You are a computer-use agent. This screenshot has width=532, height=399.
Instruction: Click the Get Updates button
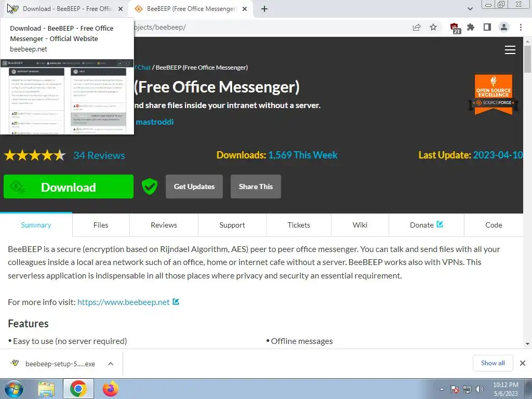pyautogui.click(x=194, y=187)
